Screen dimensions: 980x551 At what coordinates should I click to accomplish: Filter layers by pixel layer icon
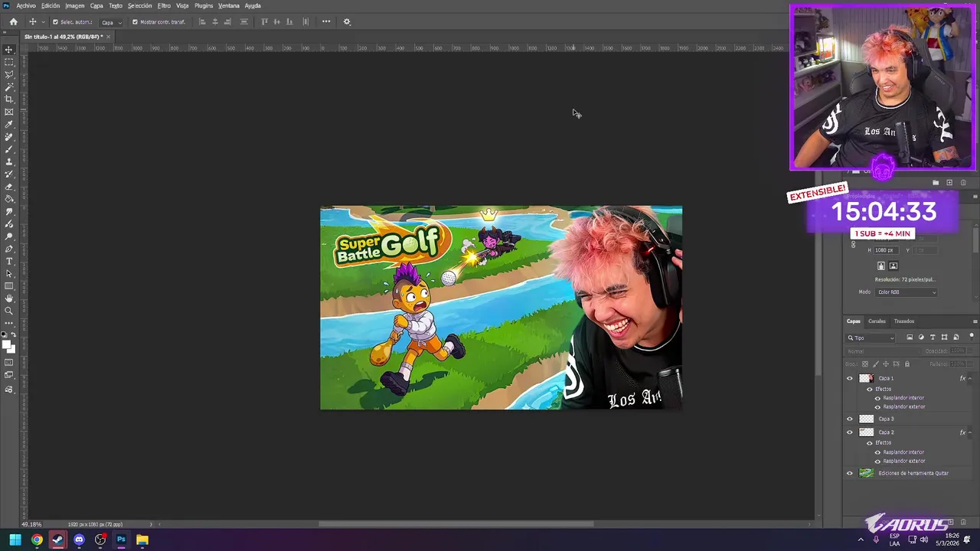[x=910, y=337]
